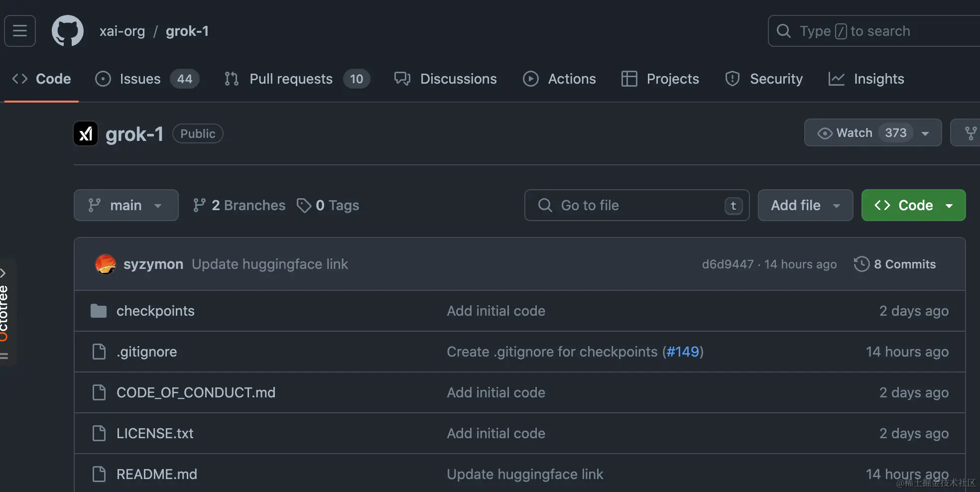
Task: Expand the Octotree sidebar arrow
Action: pyautogui.click(x=3, y=273)
